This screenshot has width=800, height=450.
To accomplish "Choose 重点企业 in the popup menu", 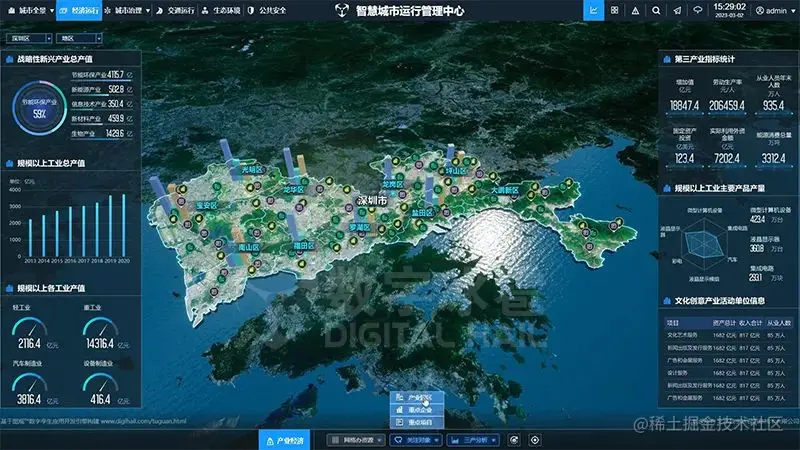I will point(417,410).
